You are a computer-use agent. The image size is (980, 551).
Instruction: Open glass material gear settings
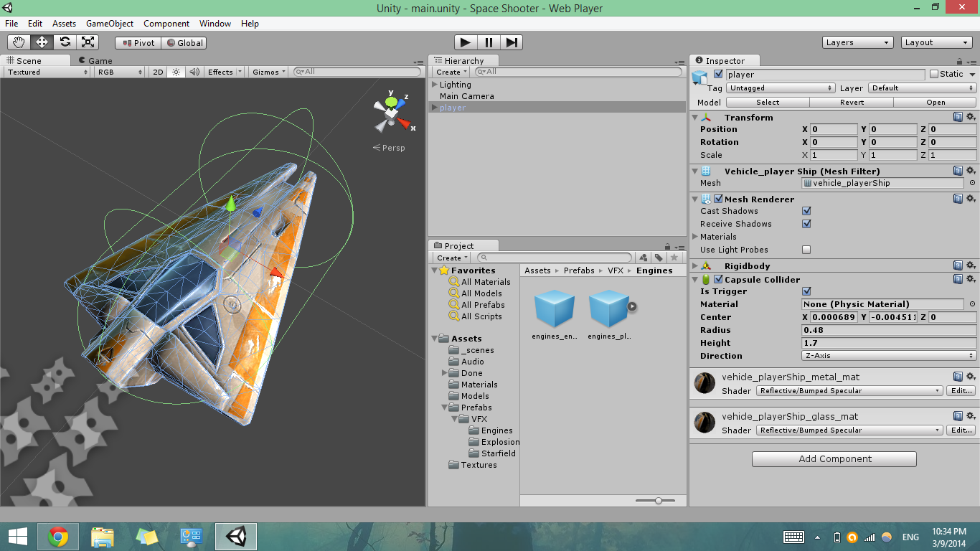(971, 415)
